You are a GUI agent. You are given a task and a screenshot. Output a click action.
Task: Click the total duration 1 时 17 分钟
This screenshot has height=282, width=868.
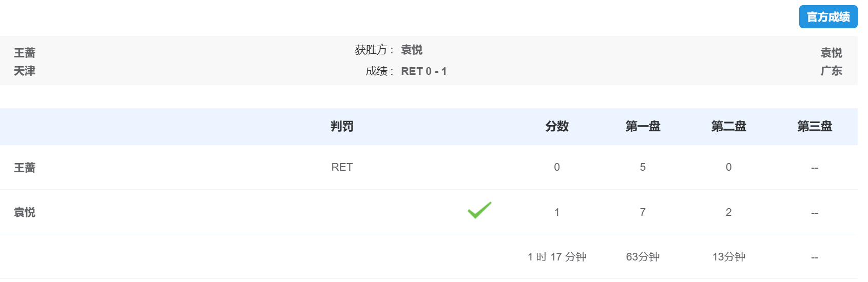pos(557,257)
